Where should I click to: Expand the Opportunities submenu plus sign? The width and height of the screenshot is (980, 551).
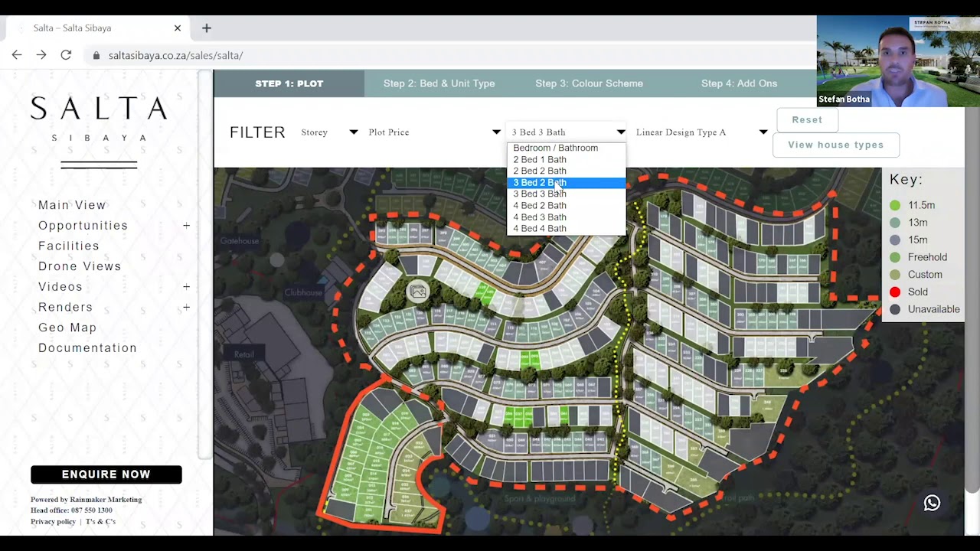pos(186,226)
